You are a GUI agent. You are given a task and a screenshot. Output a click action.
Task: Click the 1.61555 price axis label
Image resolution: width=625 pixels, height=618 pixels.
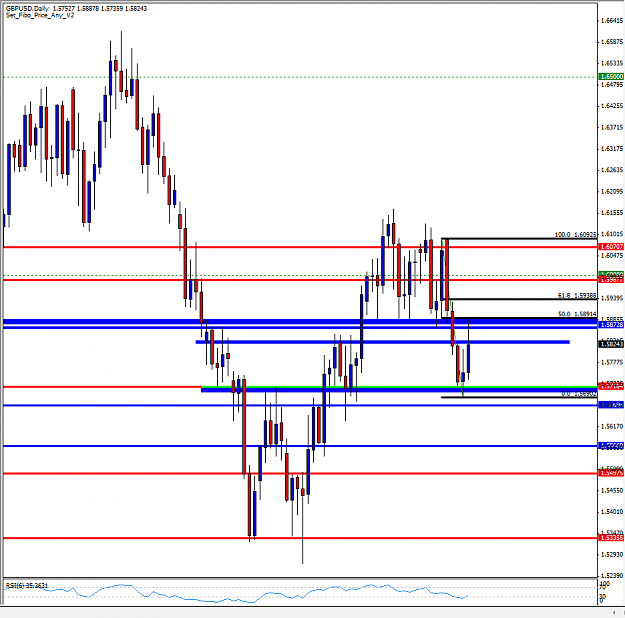(x=612, y=213)
